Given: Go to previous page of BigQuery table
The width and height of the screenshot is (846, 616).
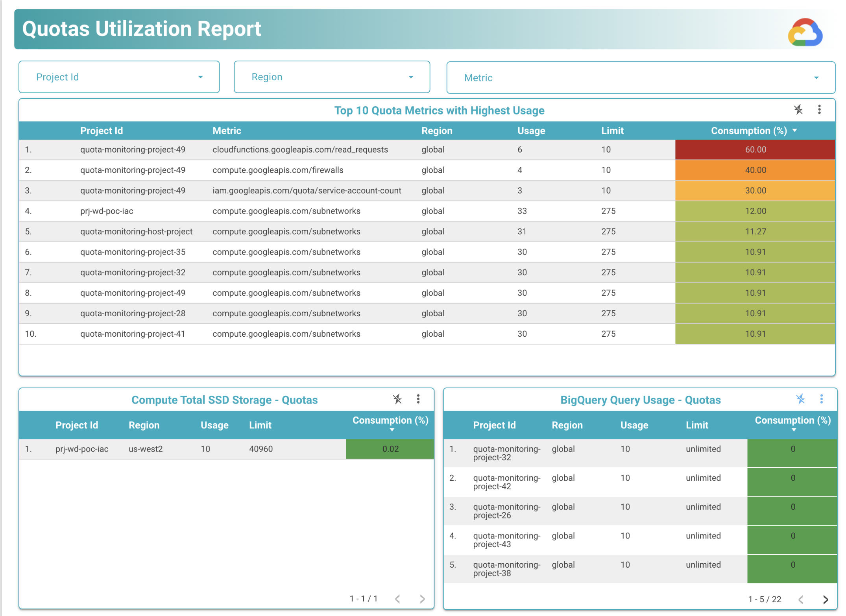Looking at the screenshot, I should (801, 599).
